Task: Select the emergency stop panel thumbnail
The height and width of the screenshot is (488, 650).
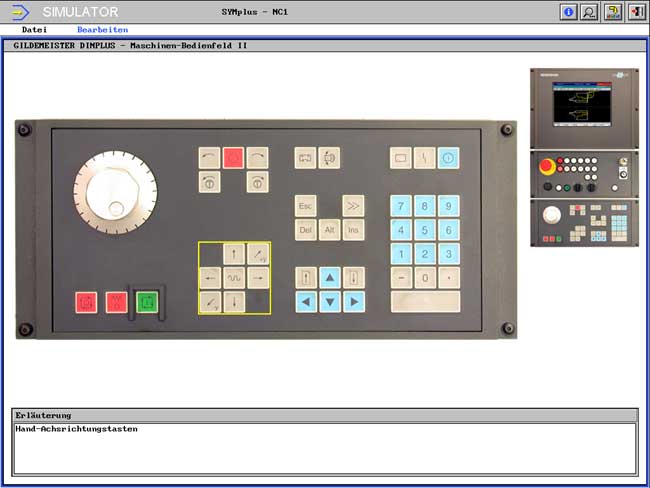Action: click(x=584, y=174)
